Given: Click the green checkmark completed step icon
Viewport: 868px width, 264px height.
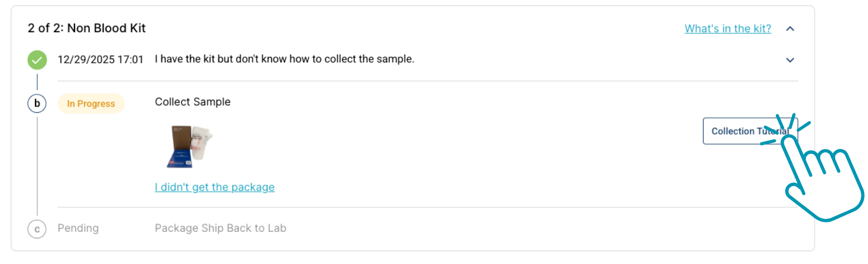Looking at the screenshot, I should pyautogui.click(x=37, y=59).
